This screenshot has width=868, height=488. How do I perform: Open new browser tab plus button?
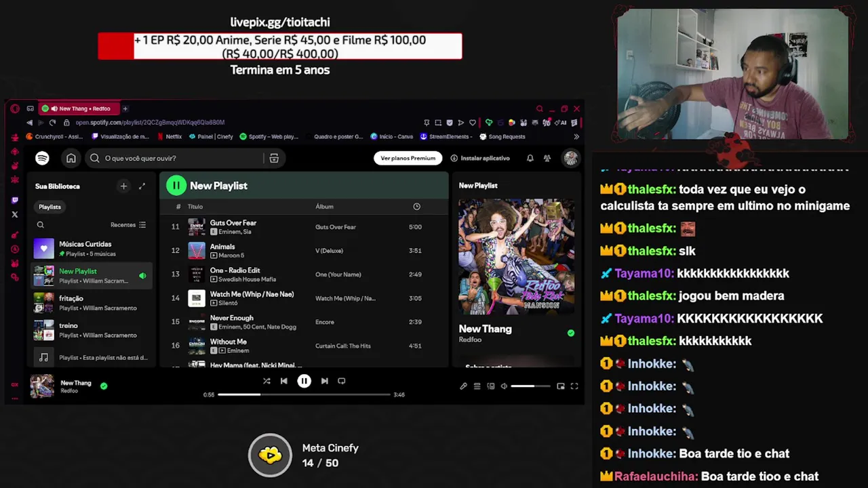point(125,108)
